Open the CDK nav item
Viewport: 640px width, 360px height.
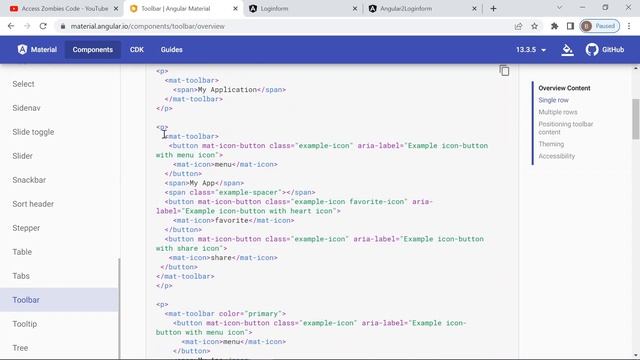[x=137, y=50]
